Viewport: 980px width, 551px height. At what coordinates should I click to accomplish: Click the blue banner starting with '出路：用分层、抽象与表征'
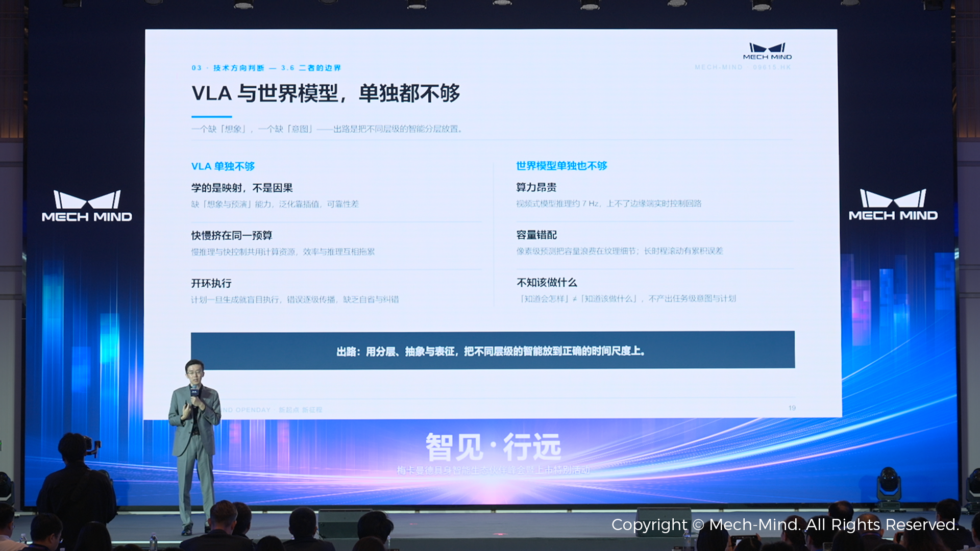(493, 350)
